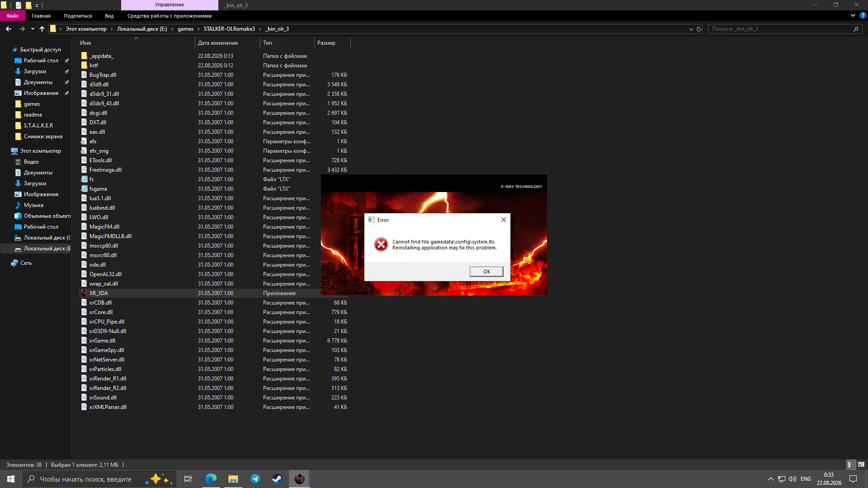Expand the ribbon chevron
This screenshot has height=488, width=868.
point(853,15)
